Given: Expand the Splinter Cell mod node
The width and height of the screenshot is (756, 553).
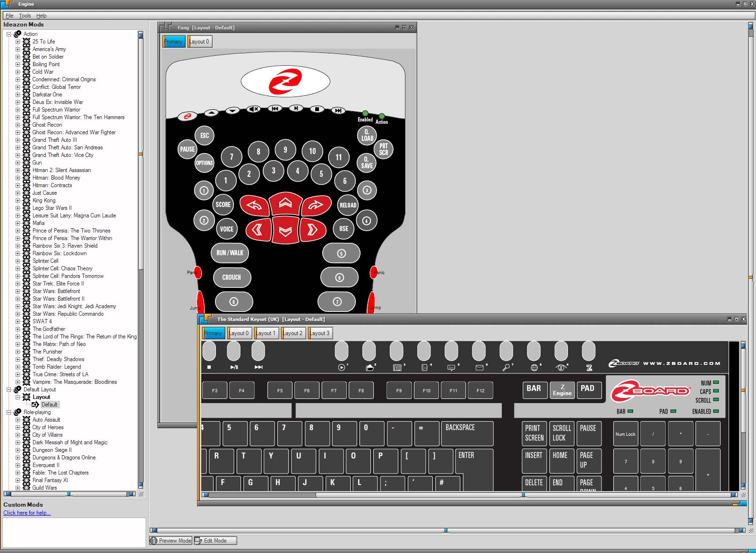Looking at the screenshot, I should 17,261.
